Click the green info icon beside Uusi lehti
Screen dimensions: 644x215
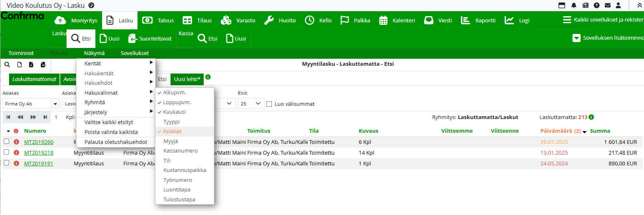pos(208,77)
